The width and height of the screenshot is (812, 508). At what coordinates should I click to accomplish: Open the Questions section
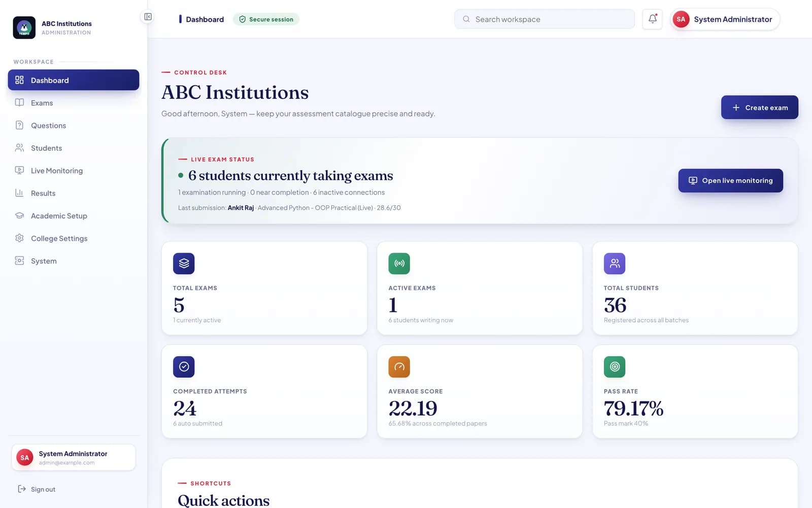[x=74, y=125]
